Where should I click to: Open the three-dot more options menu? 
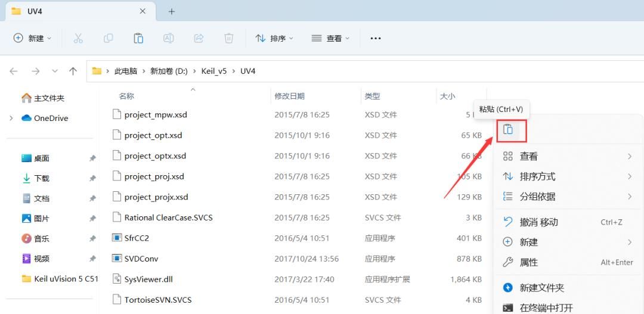[x=376, y=38]
